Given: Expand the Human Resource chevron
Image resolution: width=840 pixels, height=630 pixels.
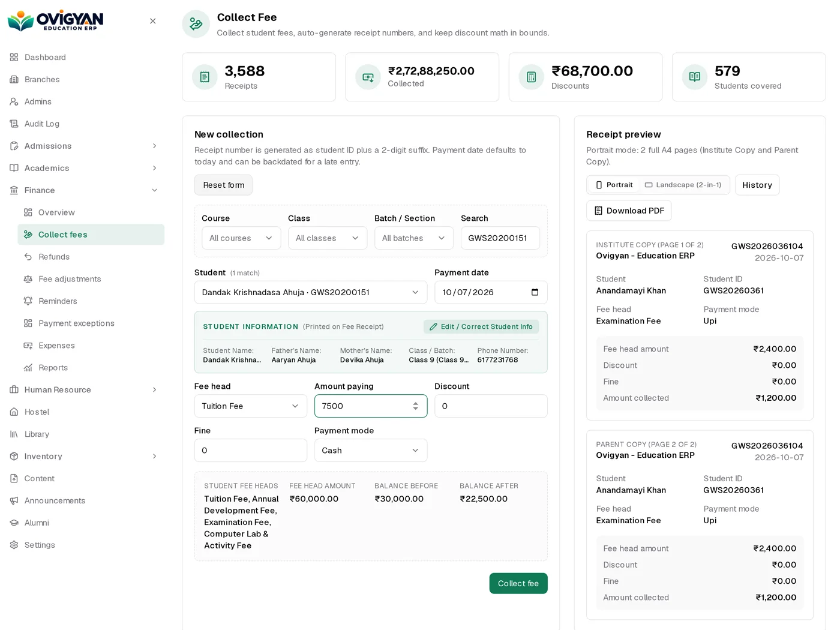Looking at the screenshot, I should (x=154, y=390).
